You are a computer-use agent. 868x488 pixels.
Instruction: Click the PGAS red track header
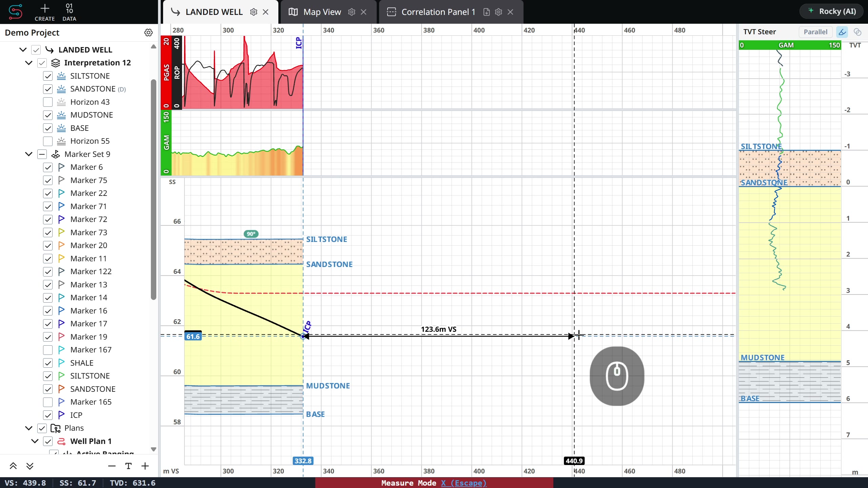click(166, 72)
